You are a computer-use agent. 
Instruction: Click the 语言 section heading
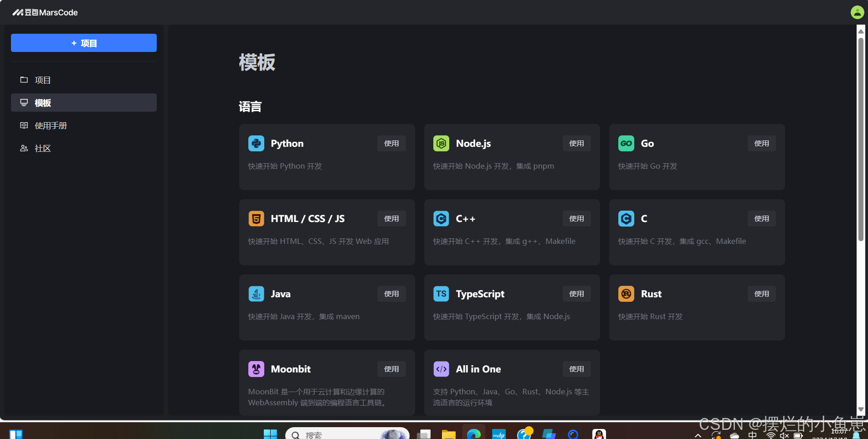pos(250,107)
